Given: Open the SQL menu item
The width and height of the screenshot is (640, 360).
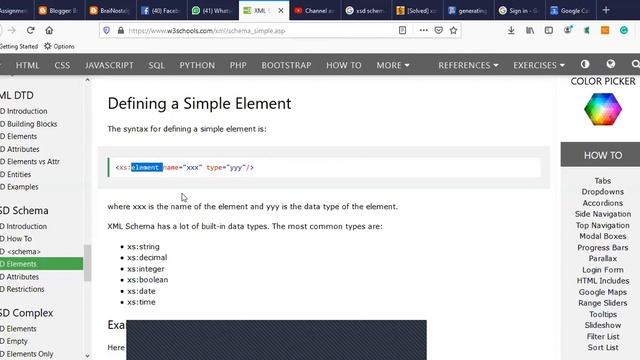Looking at the screenshot, I should (x=156, y=65).
